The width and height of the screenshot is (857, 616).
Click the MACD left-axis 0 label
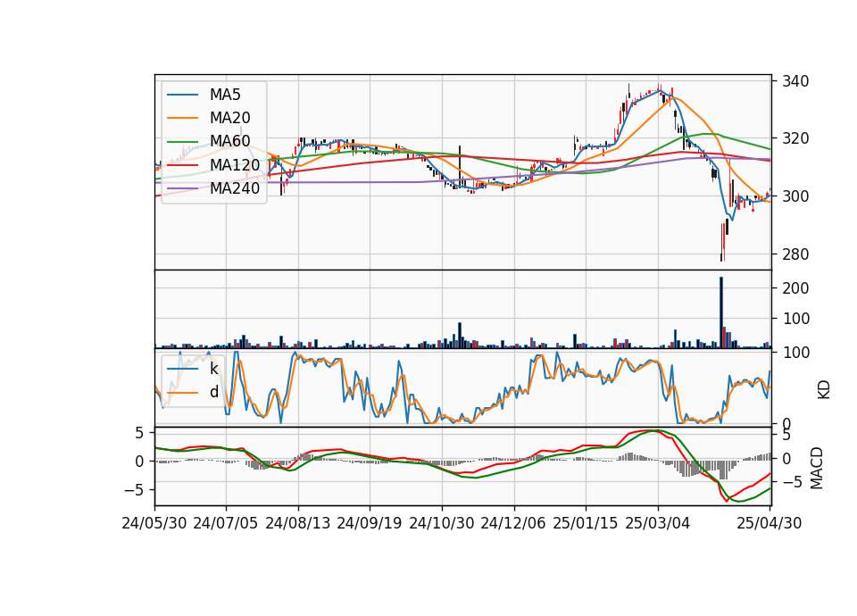click(140, 462)
